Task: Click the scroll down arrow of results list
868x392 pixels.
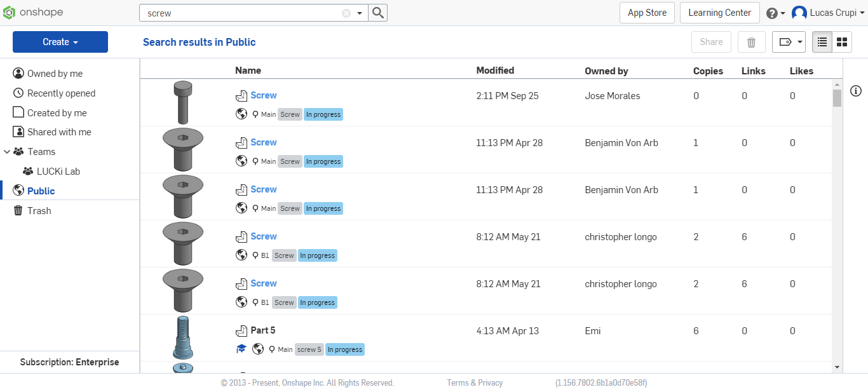Action: point(837,367)
